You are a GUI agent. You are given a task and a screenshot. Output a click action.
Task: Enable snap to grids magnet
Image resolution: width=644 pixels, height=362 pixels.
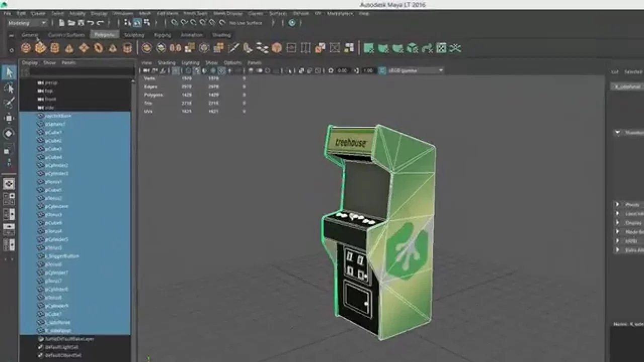tap(175, 23)
